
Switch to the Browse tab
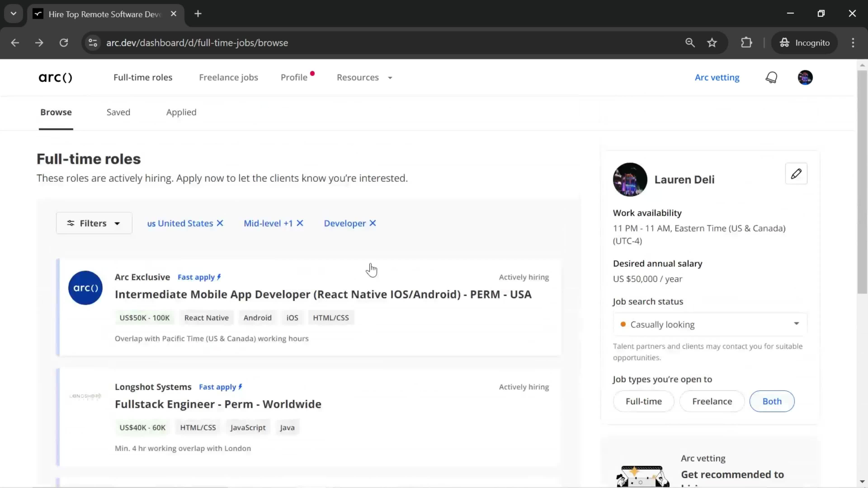tap(56, 112)
